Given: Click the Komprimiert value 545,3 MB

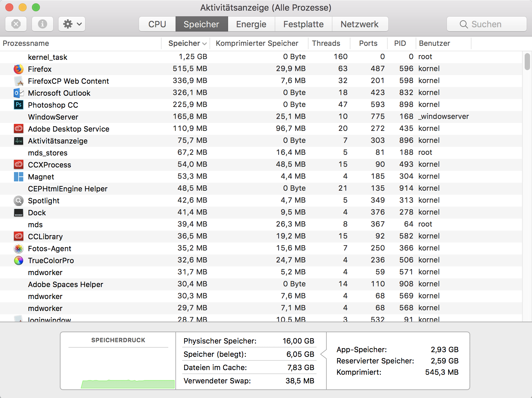Looking at the screenshot, I should [442, 372].
